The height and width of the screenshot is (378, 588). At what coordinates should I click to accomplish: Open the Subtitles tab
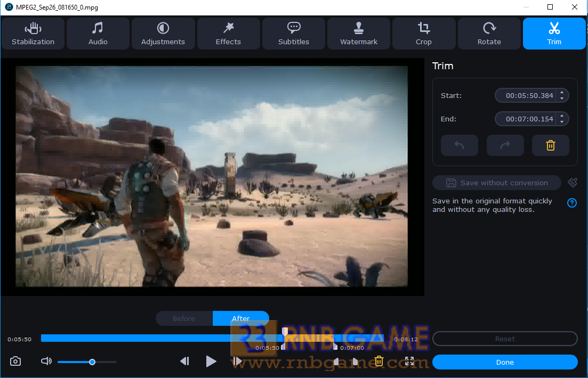[x=294, y=34]
